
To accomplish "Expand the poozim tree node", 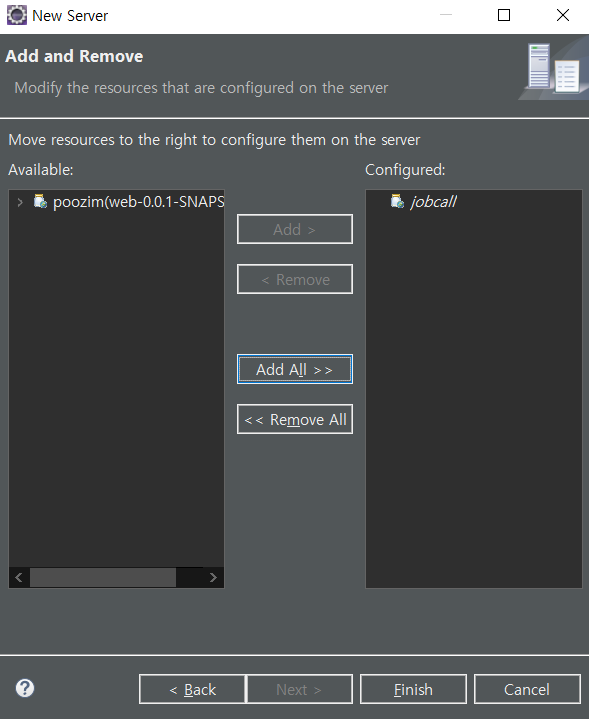I will tap(20, 202).
